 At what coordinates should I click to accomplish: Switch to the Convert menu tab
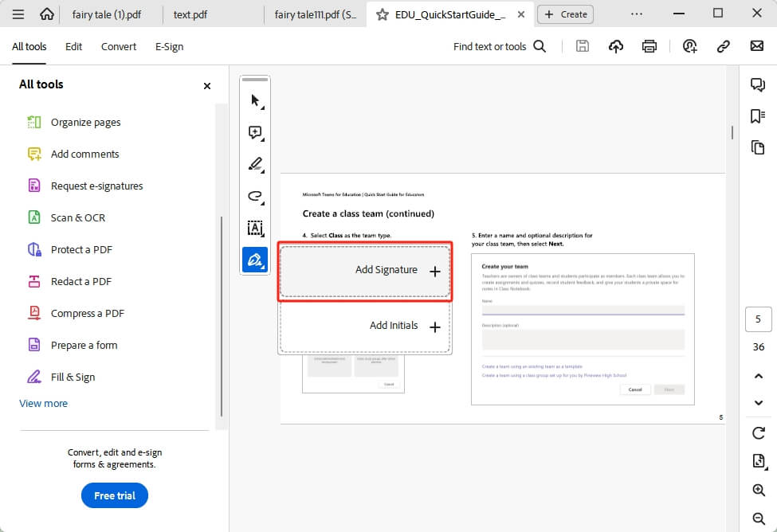tap(118, 46)
